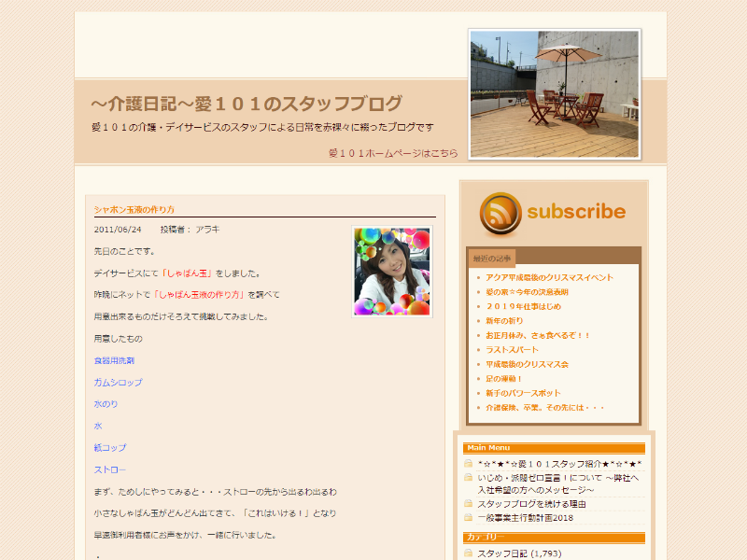Click the author photo with bubbles
The height and width of the screenshot is (560, 747).
(x=391, y=271)
